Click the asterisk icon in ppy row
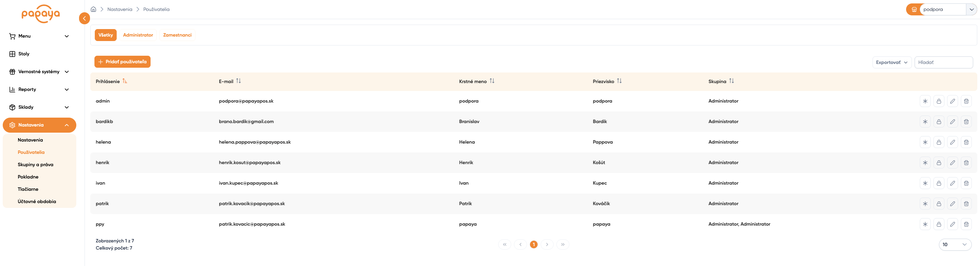This screenshot has height=266, width=980. tap(925, 224)
